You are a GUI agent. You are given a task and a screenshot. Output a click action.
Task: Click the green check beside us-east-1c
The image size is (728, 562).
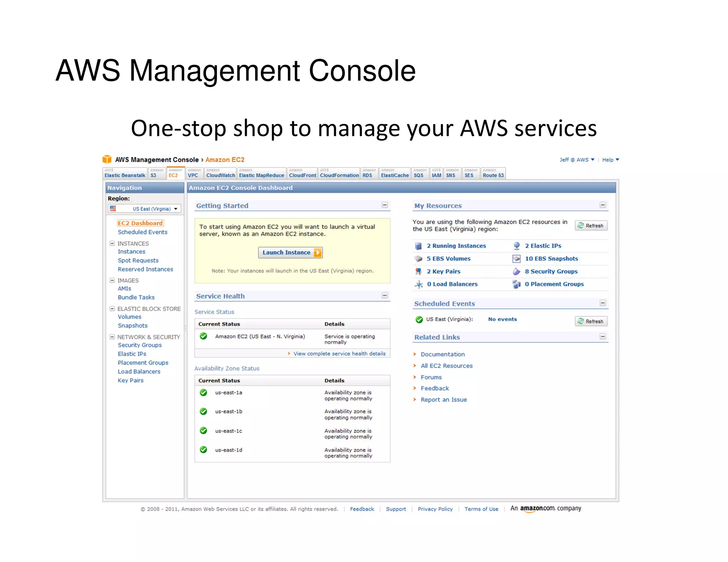pyautogui.click(x=203, y=431)
